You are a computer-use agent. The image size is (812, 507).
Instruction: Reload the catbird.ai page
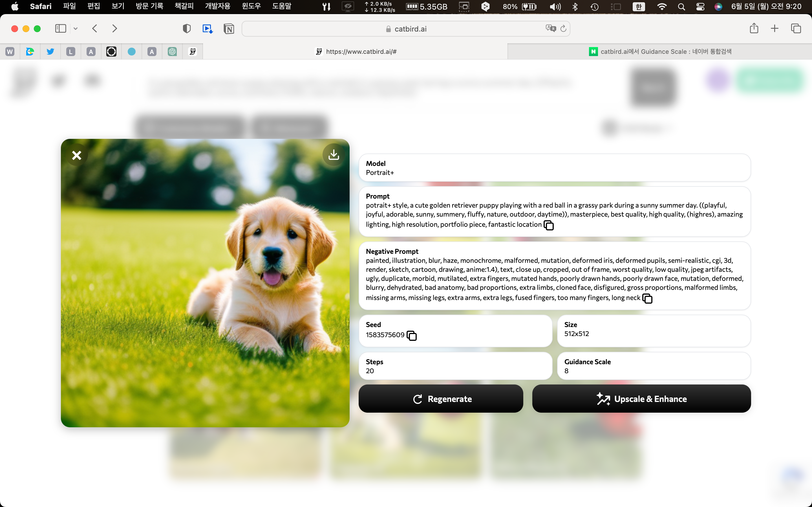coord(563,28)
